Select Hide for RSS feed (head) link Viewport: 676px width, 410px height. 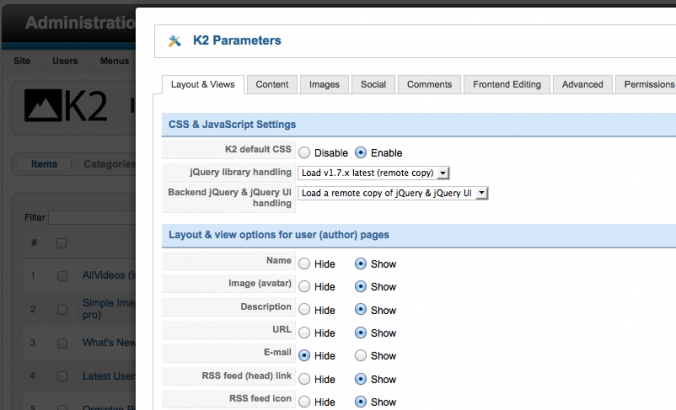pos(304,379)
